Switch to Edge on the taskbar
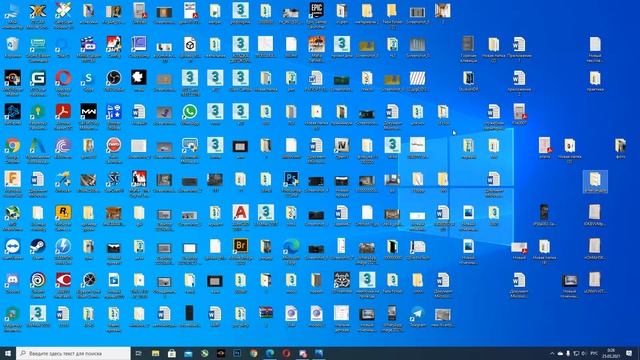 (x=270, y=353)
